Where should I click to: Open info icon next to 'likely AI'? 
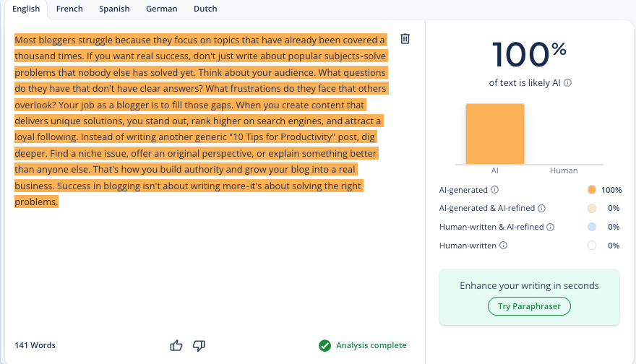click(x=568, y=82)
